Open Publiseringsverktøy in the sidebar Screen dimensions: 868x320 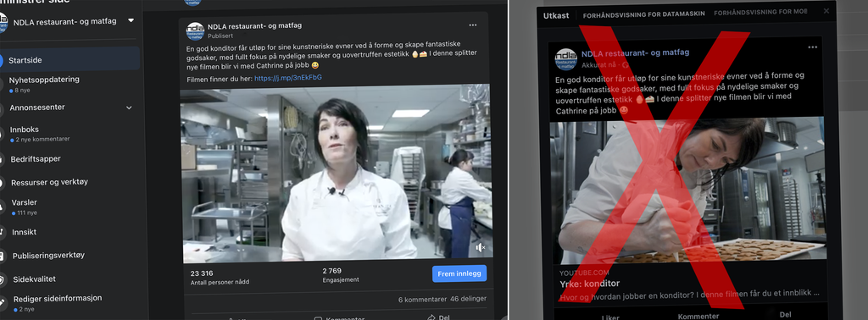(x=48, y=256)
